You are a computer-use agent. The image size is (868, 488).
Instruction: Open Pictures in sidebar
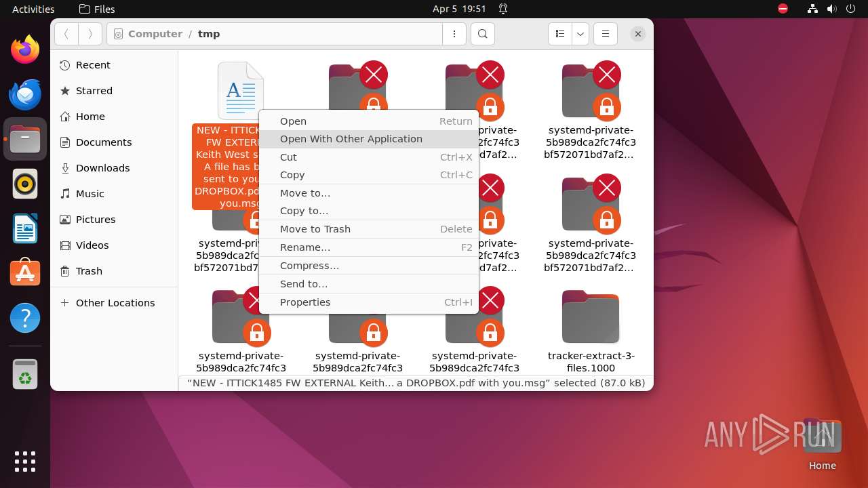tap(114, 220)
